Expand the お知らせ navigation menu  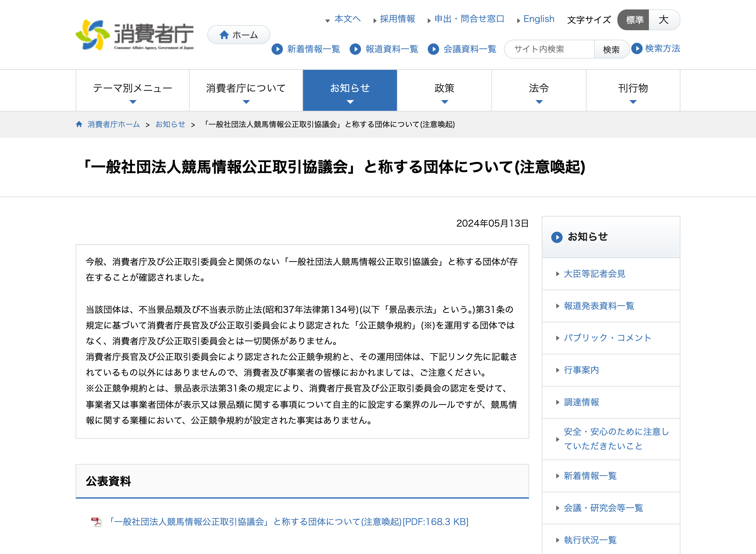(350, 91)
